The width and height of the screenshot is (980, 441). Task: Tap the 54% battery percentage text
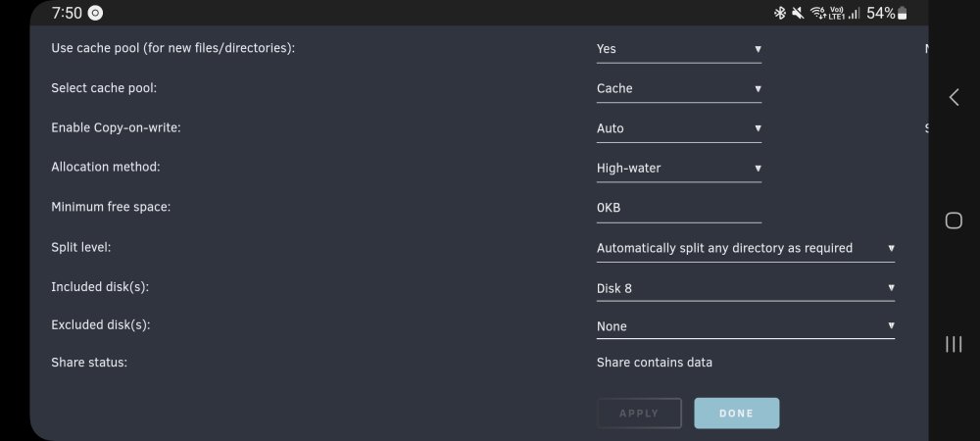tap(881, 13)
